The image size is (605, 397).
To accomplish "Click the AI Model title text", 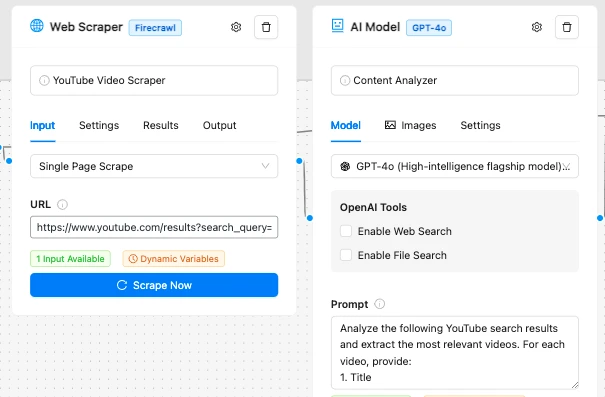I will pyautogui.click(x=375, y=27).
